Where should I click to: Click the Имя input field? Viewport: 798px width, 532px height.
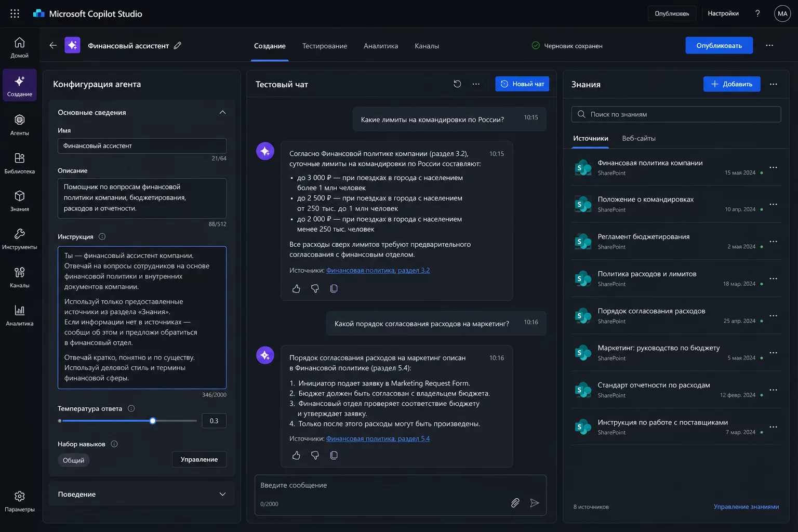pyautogui.click(x=142, y=145)
